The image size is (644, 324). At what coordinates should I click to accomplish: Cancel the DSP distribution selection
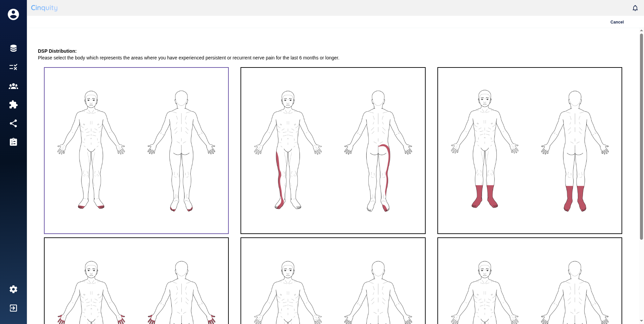pyautogui.click(x=617, y=22)
